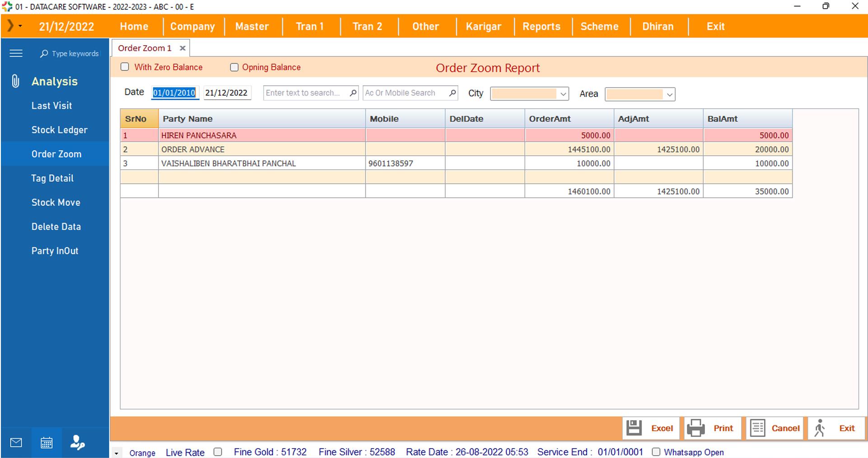Screen dimensions: 868x458
Task: Click the Datacare app logo in title bar
Action: (7, 6)
